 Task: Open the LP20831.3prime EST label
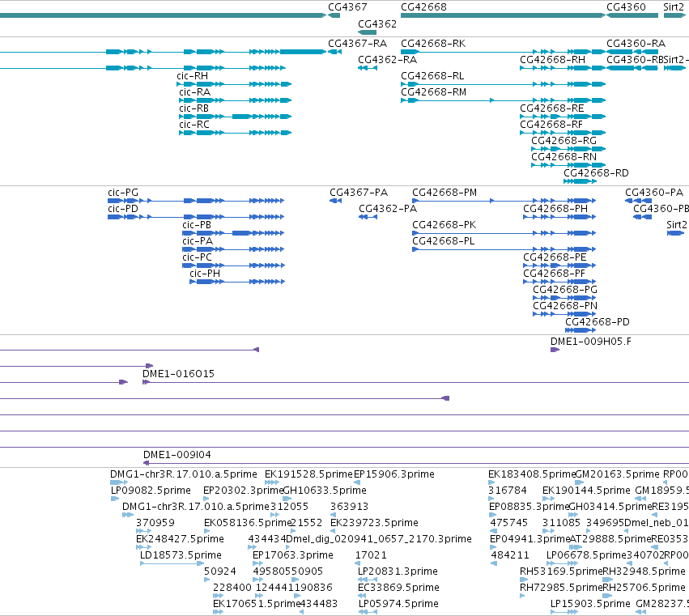click(x=398, y=571)
